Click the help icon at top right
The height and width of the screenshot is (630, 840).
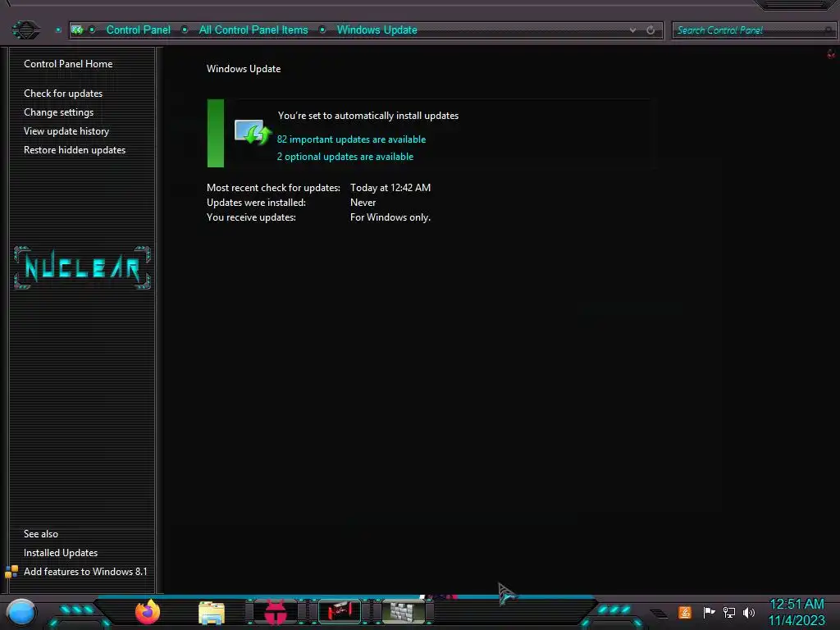coord(831,54)
